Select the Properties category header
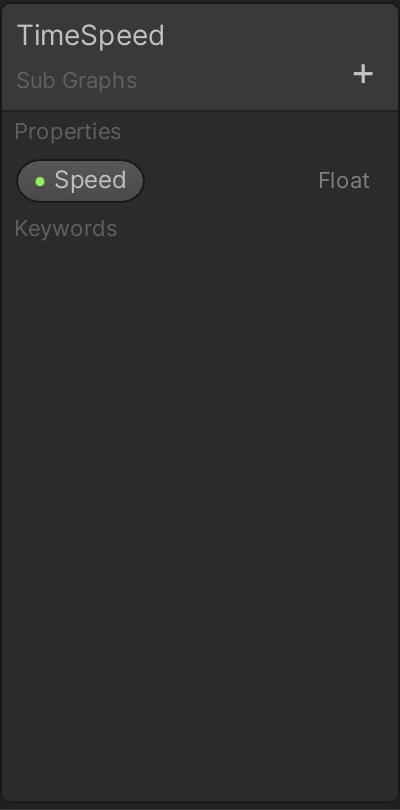The height and width of the screenshot is (810, 400). pos(68,132)
